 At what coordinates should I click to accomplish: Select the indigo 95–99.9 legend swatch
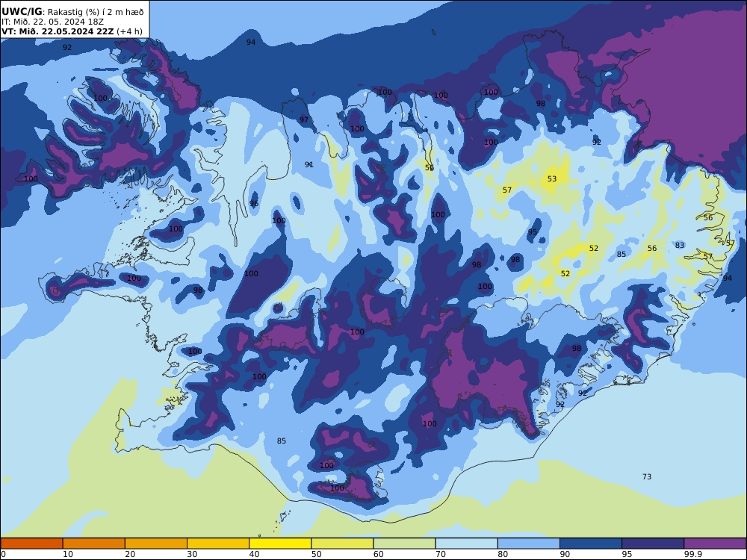point(653,544)
